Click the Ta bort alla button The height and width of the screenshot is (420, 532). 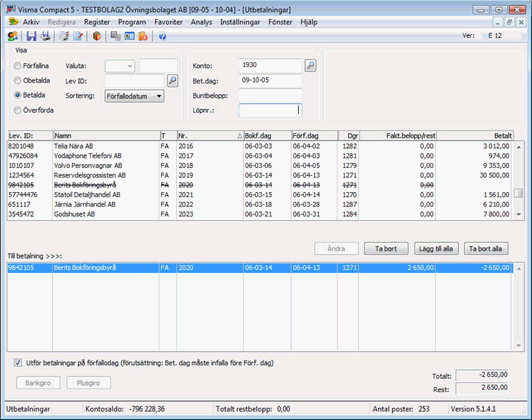[486, 249]
